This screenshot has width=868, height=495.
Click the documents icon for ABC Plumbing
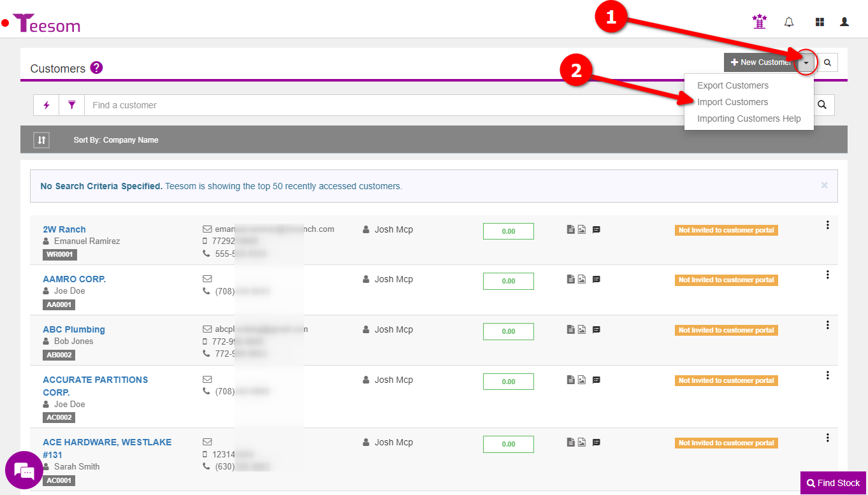(571, 329)
